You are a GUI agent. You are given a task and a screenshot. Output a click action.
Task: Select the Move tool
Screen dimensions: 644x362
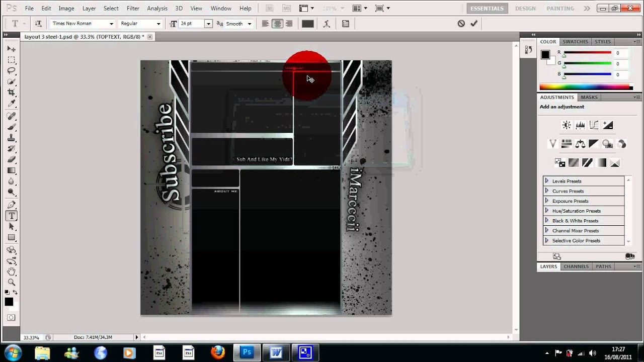pyautogui.click(x=11, y=49)
